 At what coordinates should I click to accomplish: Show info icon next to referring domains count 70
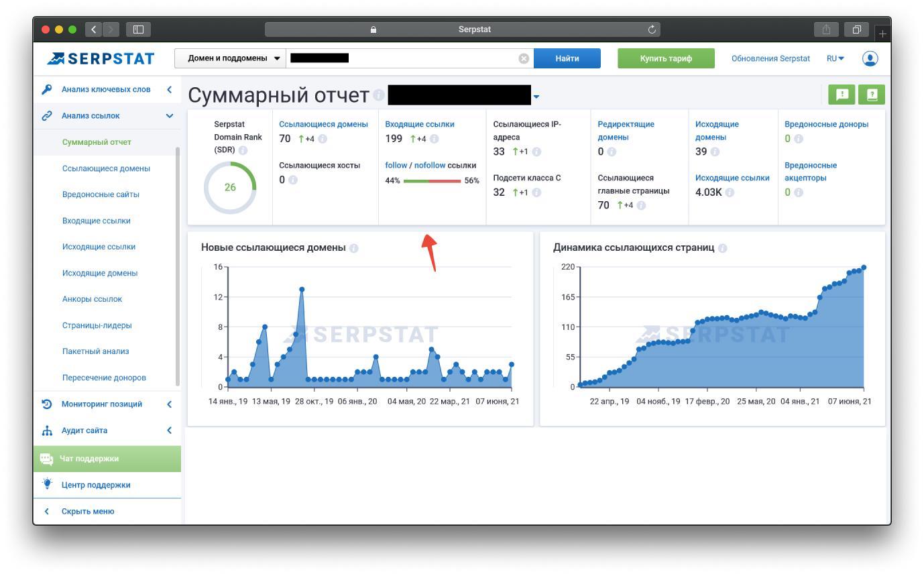[322, 139]
